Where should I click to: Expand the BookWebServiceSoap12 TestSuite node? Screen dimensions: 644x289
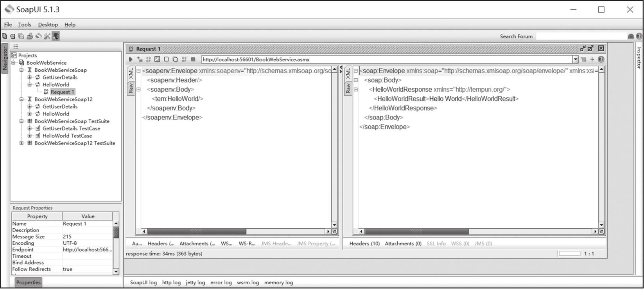pyautogui.click(x=22, y=143)
